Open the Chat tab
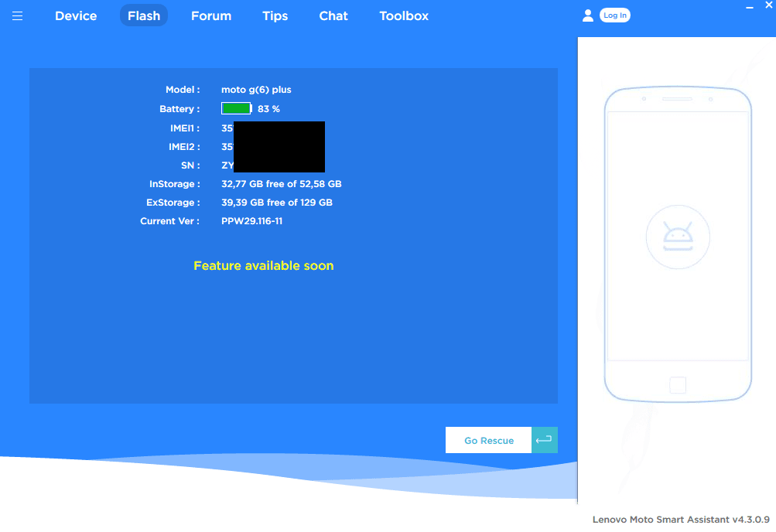The image size is (776, 532). coord(333,15)
